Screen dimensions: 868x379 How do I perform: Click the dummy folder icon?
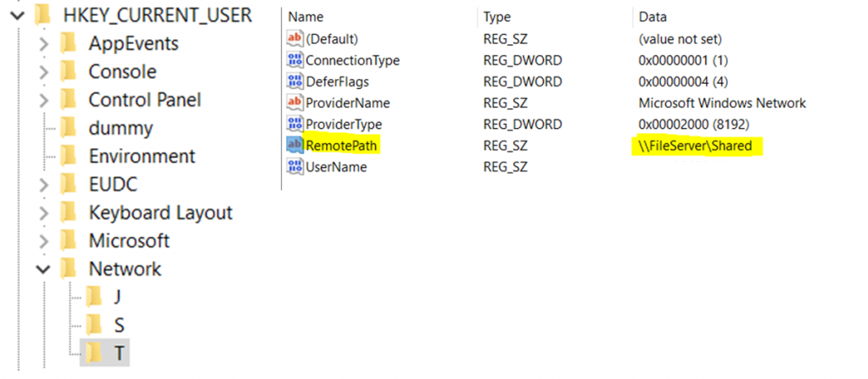(70, 128)
